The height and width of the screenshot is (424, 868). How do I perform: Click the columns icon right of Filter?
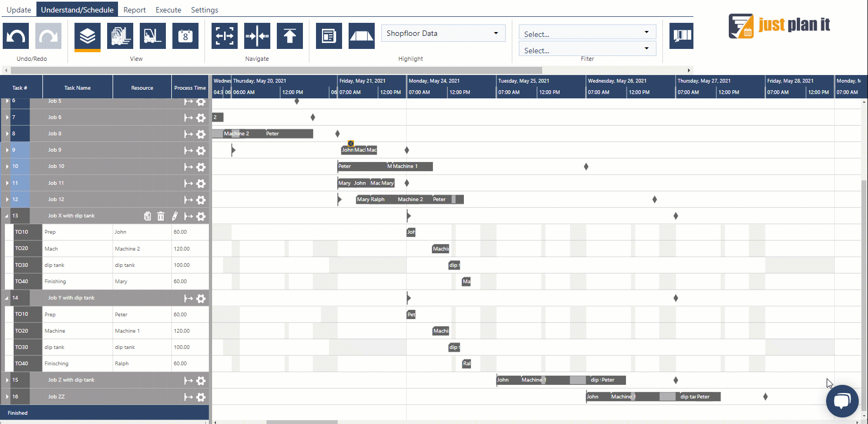pyautogui.click(x=681, y=36)
